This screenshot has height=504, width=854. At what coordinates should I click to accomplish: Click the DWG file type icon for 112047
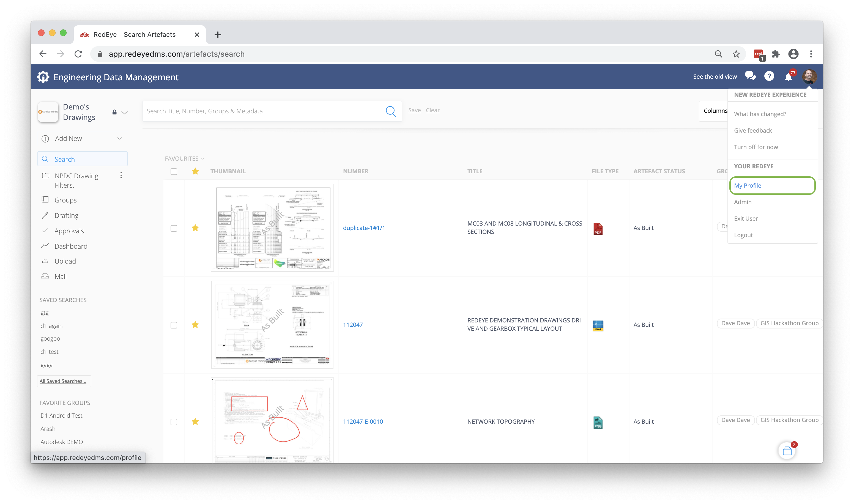click(598, 325)
